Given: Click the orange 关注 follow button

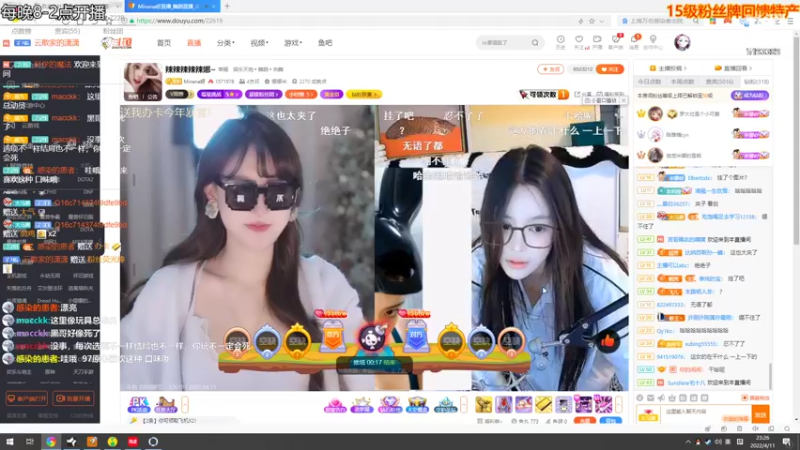Looking at the screenshot, I should click(x=610, y=69).
